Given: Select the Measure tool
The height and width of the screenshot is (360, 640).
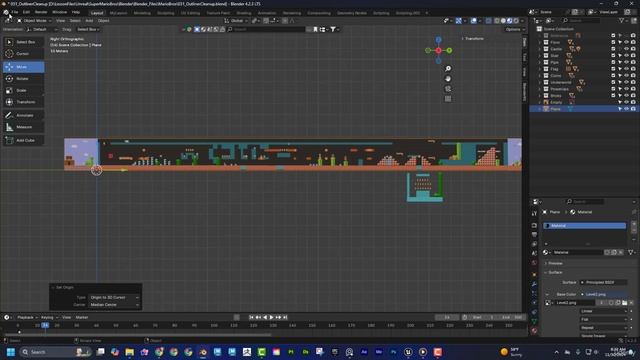Looking at the screenshot, I should (23, 127).
